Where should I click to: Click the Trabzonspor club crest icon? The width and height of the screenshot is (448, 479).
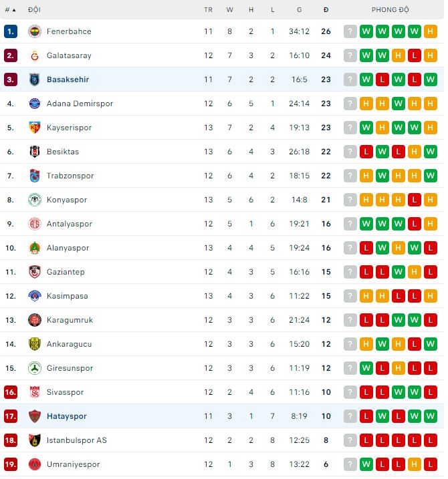point(35,176)
